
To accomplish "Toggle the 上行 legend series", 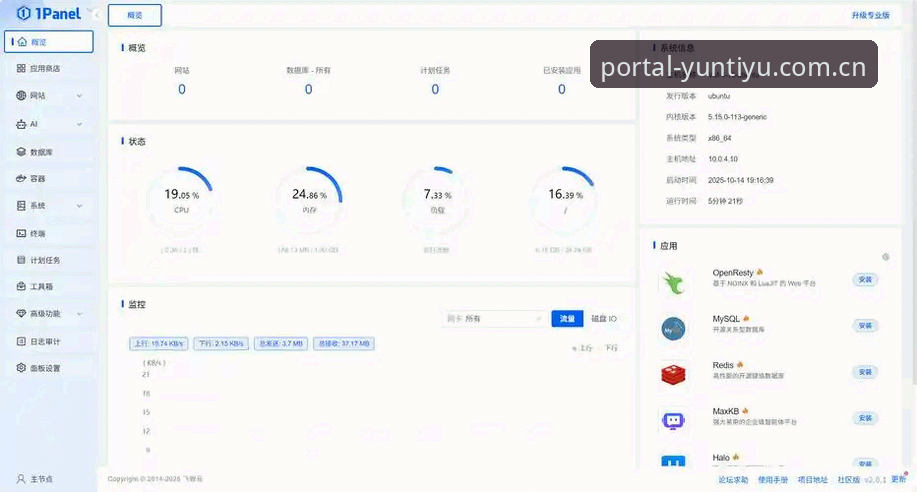I will tap(582, 348).
